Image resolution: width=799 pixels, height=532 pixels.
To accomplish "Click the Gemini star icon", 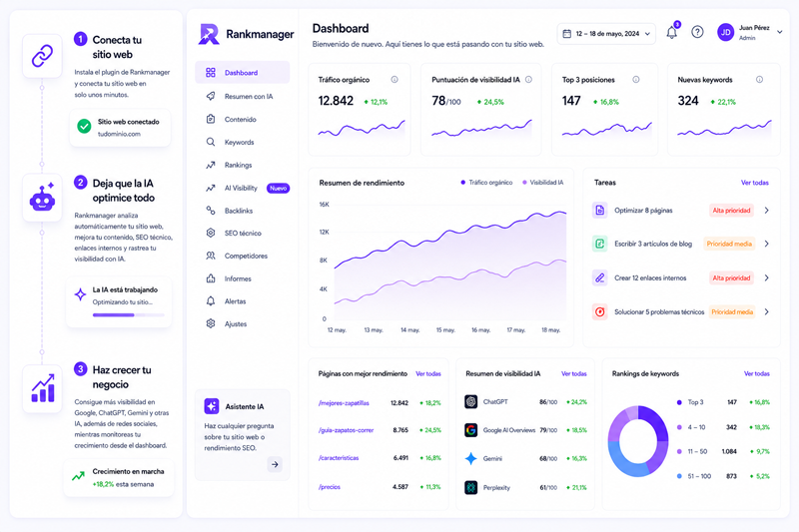I will (x=470, y=459).
